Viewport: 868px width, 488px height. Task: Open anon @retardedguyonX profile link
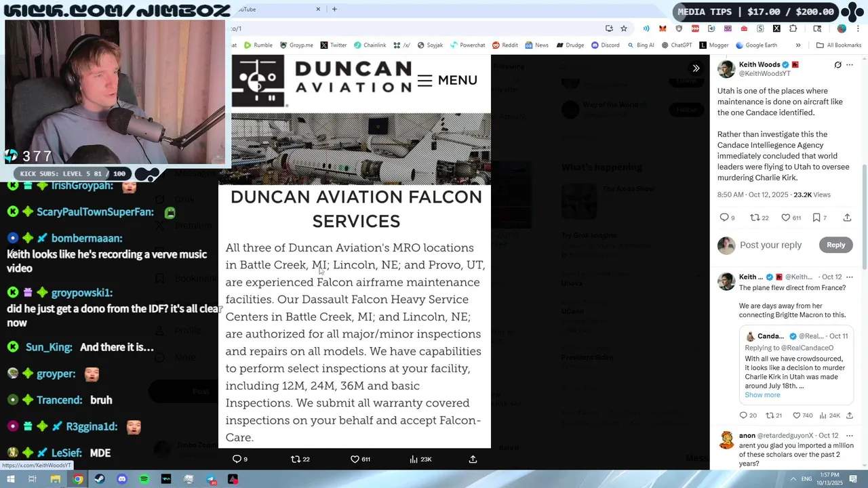pos(785,435)
